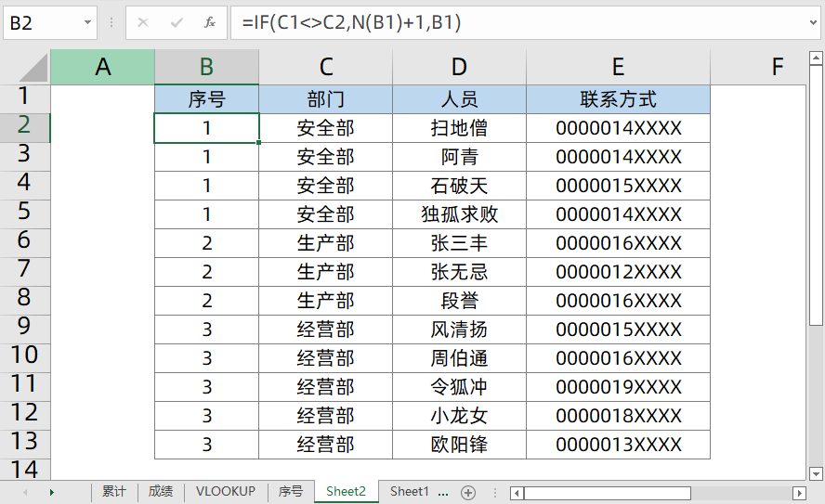Switch to the 成绩 sheet tab
The width and height of the screenshot is (825, 504).
[x=161, y=491]
